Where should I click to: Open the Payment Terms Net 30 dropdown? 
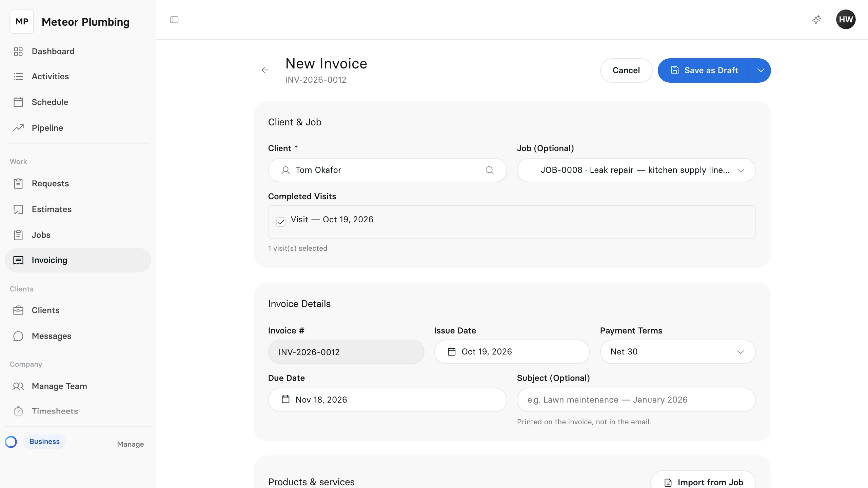point(678,352)
